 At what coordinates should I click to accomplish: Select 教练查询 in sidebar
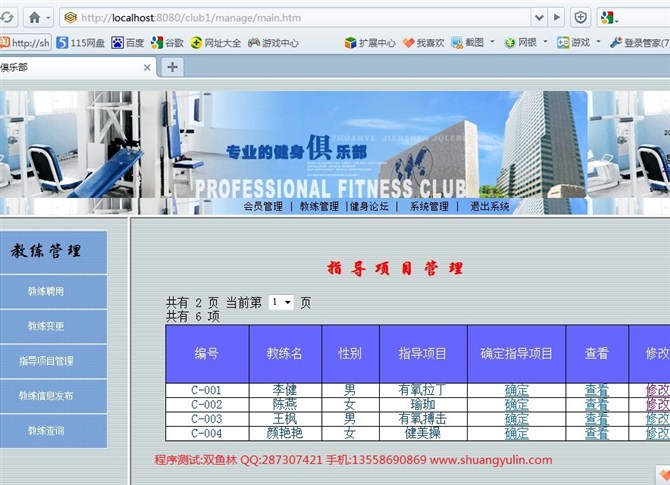click(x=46, y=431)
